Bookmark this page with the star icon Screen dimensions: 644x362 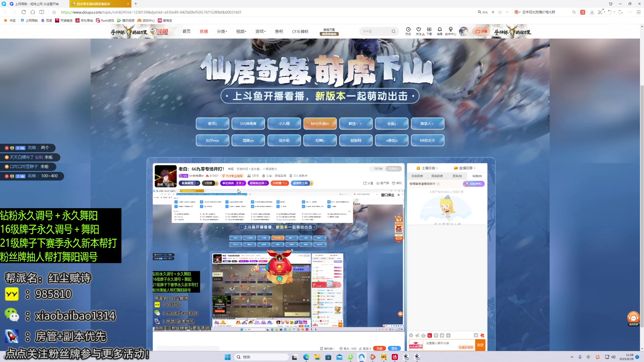(54, 12)
